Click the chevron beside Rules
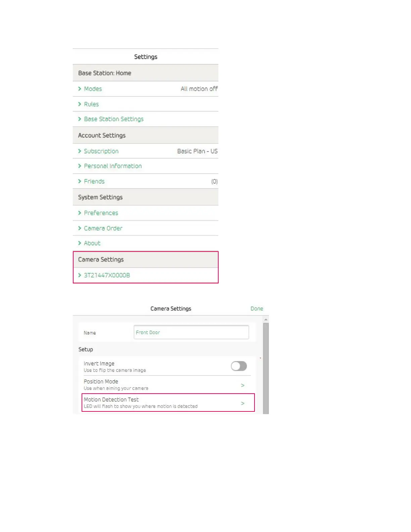This screenshot has width=411, height=532. point(80,104)
